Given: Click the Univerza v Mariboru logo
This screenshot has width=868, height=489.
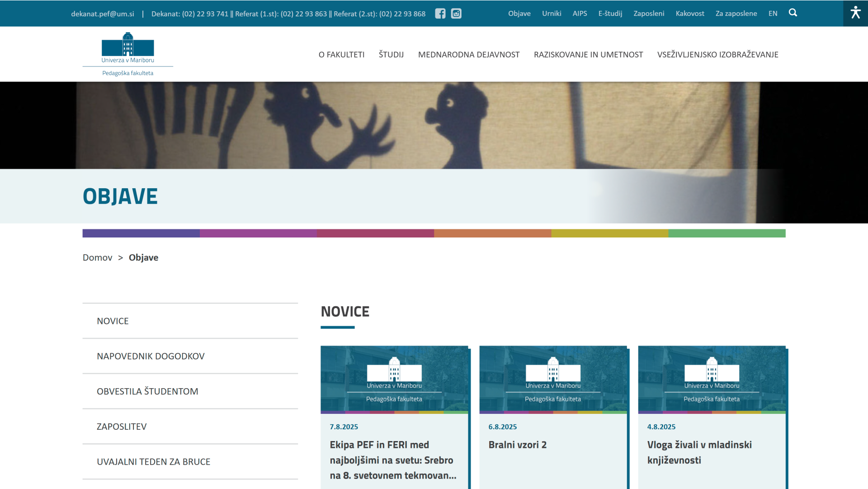Looking at the screenshot, I should click(x=127, y=54).
